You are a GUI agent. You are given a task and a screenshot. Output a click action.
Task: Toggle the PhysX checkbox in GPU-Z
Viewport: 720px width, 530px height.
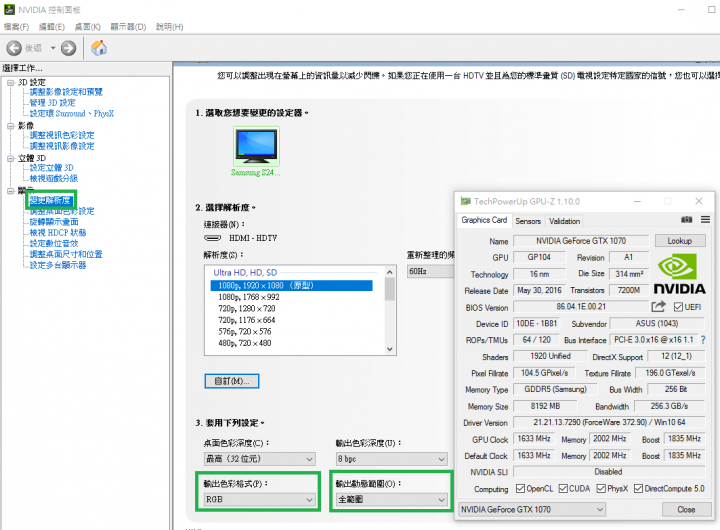[601, 488]
